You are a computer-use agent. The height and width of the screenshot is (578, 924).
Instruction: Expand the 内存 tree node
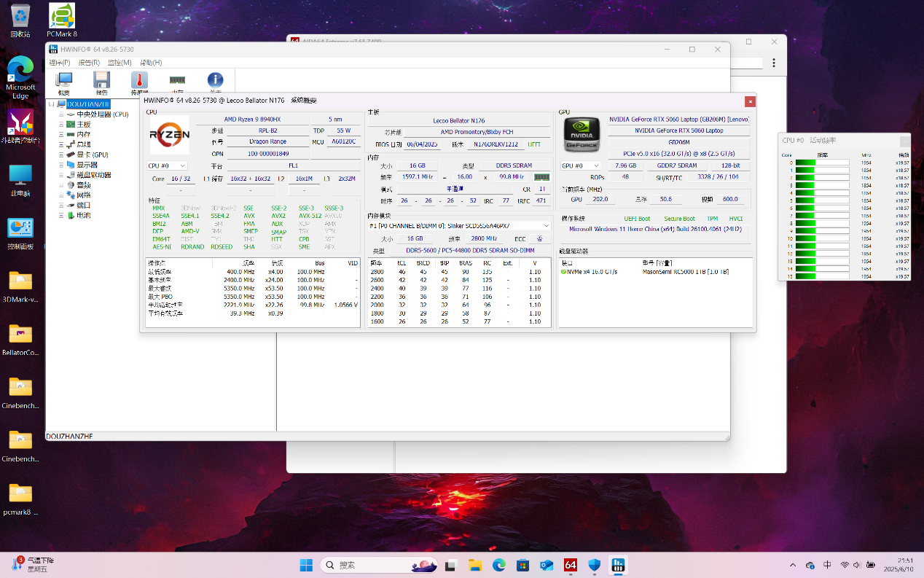click(62, 135)
